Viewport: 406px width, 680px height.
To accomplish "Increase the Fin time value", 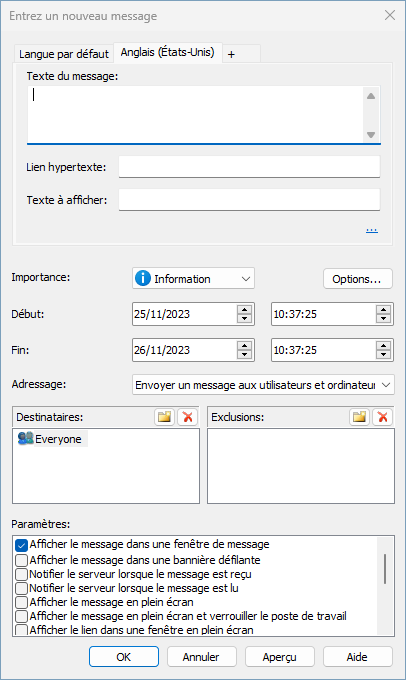I will (383, 346).
